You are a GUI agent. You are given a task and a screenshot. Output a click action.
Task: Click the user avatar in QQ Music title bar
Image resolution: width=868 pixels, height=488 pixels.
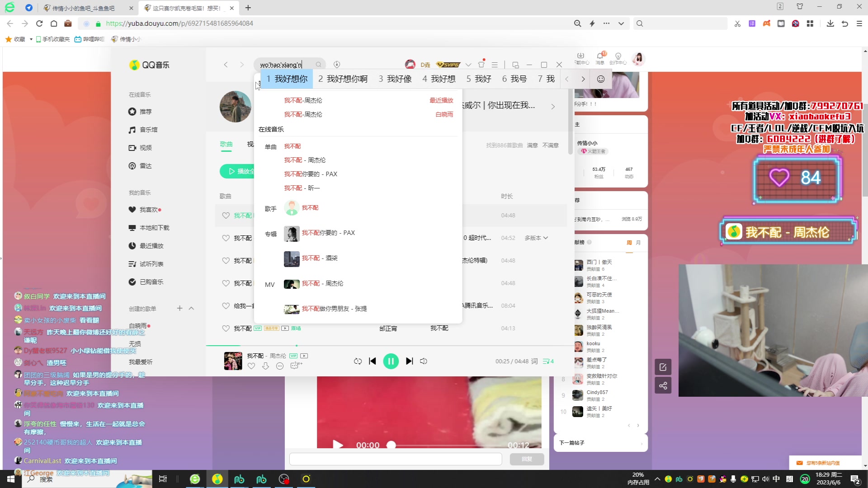(x=410, y=65)
